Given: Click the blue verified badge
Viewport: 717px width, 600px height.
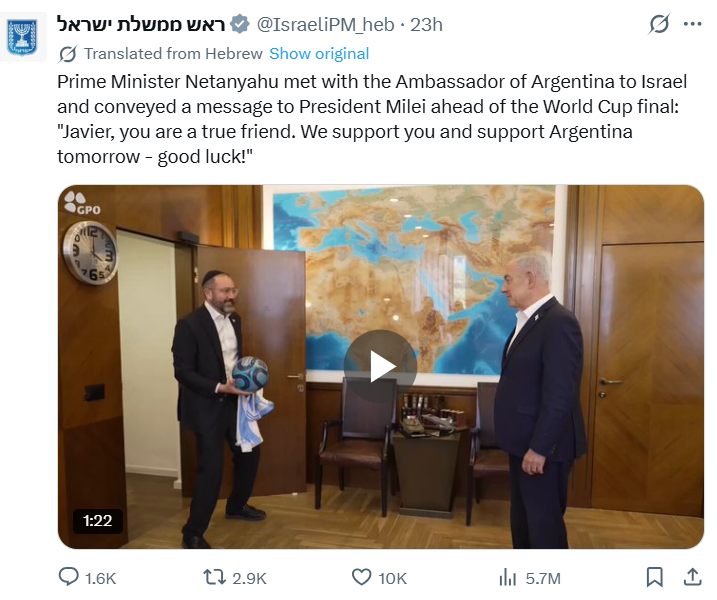Looking at the screenshot, I should pos(240,25).
